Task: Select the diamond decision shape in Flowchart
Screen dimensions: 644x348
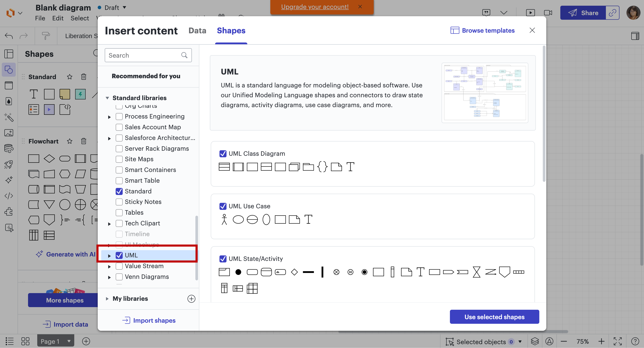Action: [49, 158]
